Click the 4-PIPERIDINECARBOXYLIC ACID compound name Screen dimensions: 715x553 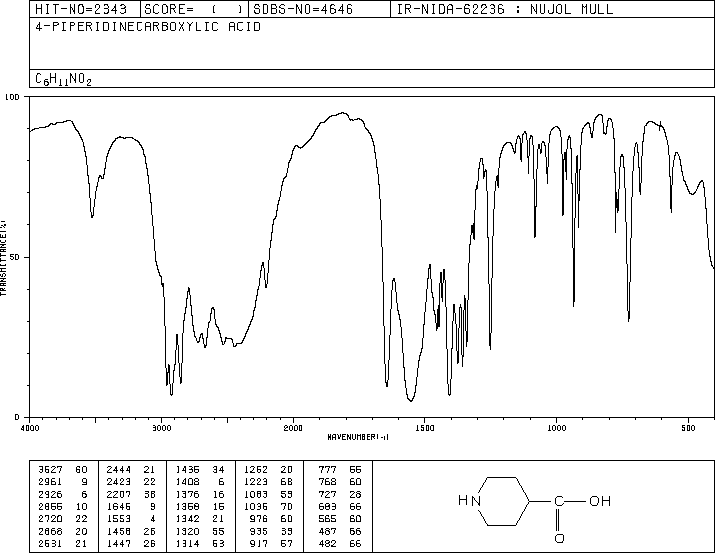pos(148,27)
